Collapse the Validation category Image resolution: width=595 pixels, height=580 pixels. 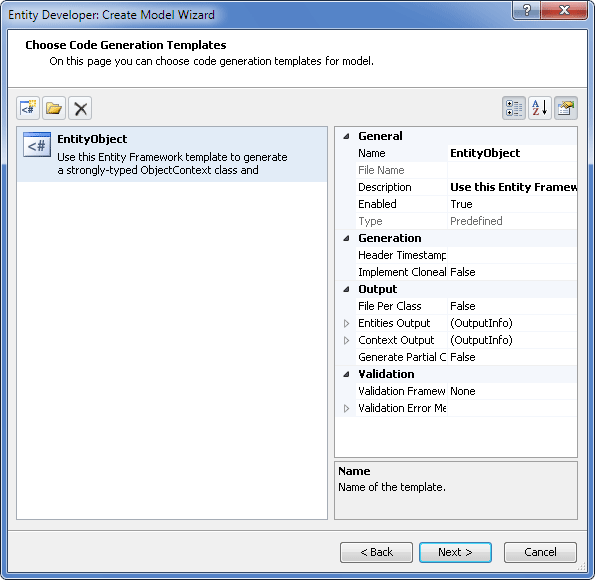click(346, 374)
